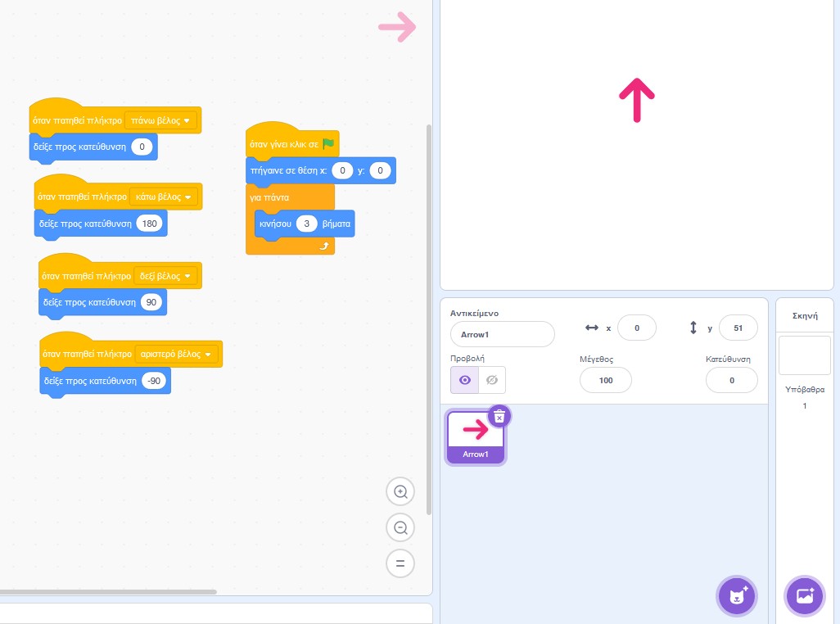Open the 'δεξί βέλος' key dropdown
Screen dimensions: 840x624
(x=165, y=276)
